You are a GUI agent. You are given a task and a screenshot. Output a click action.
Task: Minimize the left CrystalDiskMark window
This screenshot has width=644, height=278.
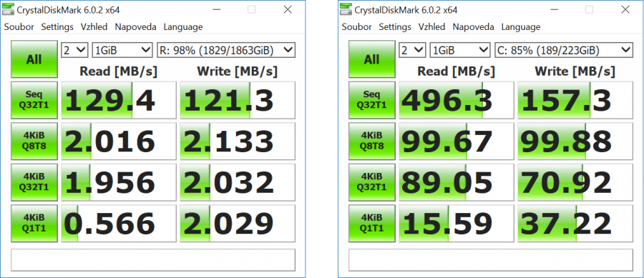(215, 10)
